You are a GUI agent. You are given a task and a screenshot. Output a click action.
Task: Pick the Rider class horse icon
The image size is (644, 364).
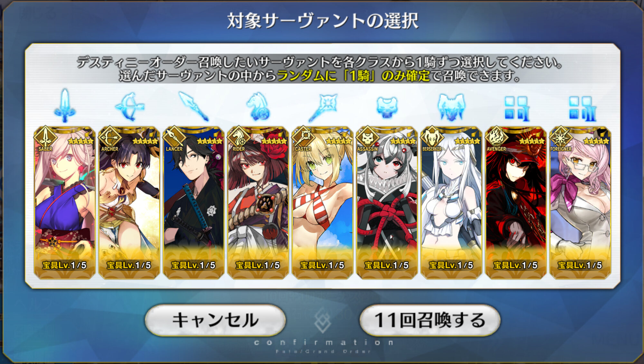tap(258, 106)
